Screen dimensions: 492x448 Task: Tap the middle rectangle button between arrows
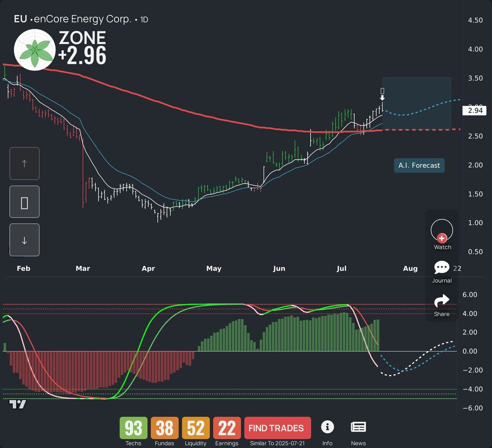coord(24,202)
